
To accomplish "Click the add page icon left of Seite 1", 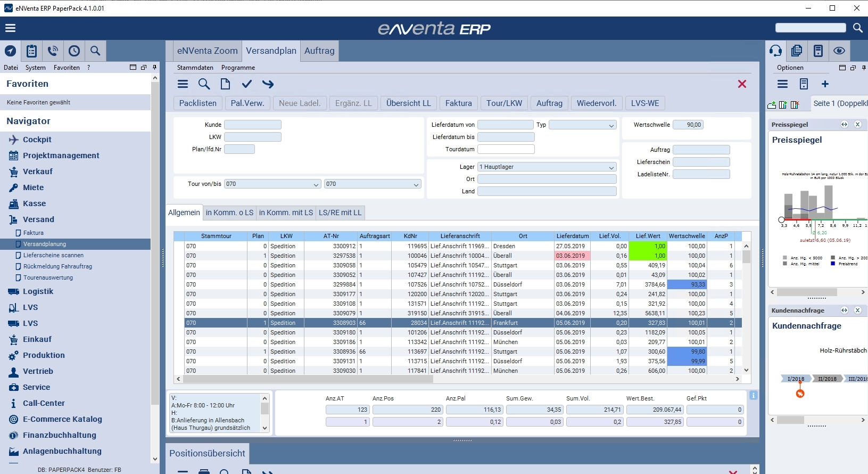I will point(772,105).
